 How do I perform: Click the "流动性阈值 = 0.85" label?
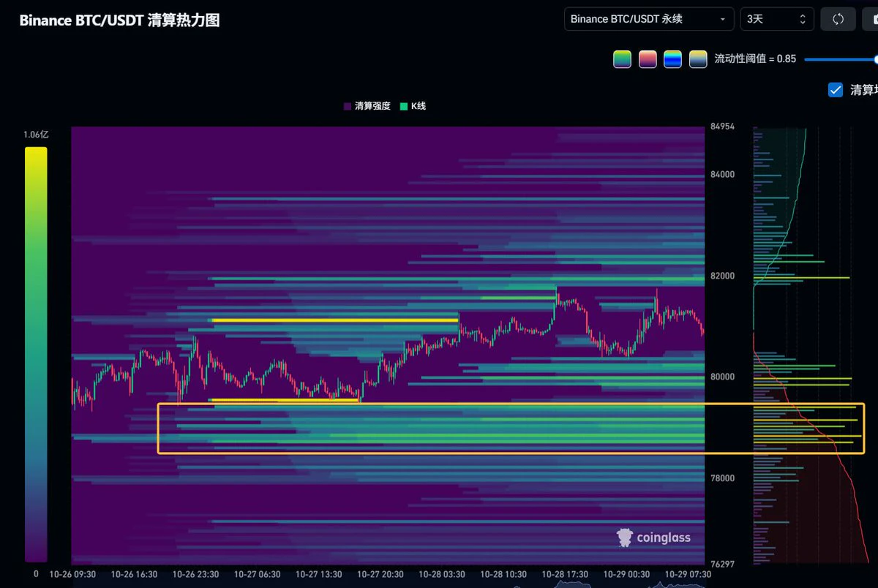click(755, 59)
